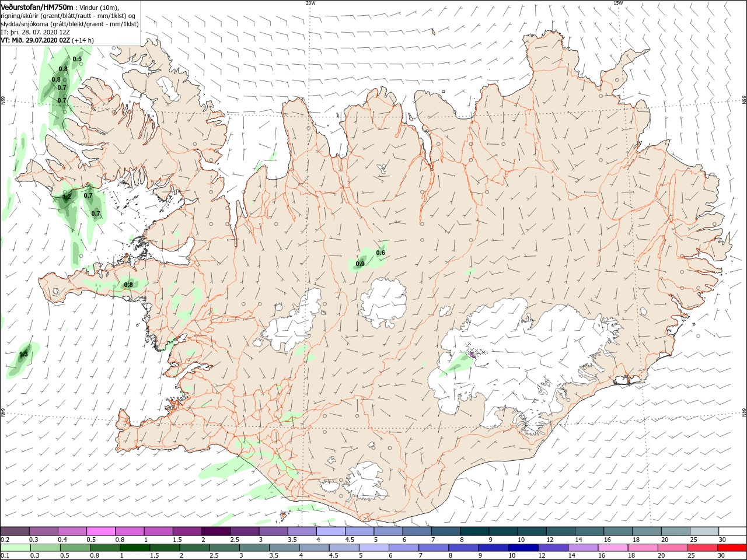Image resolution: width=747 pixels, height=560 pixels.
Task: Click the 15W longitude label
Action: (x=617, y=3)
